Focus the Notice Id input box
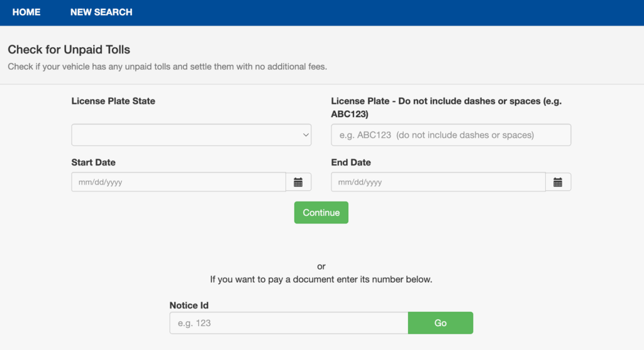 pos(289,323)
